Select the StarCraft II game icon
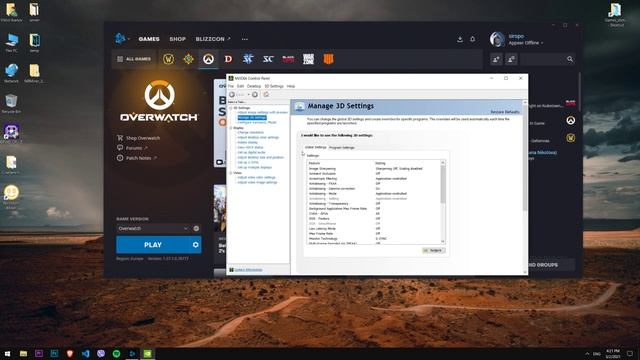This screenshot has width=640, height=360. tap(248, 59)
